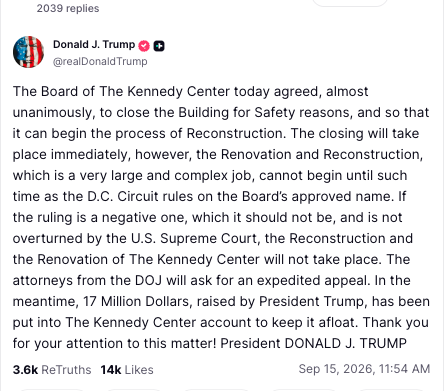Click the partially visible pill button at top
The width and height of the screenshot is (445, 391).
tap(350, 3)
